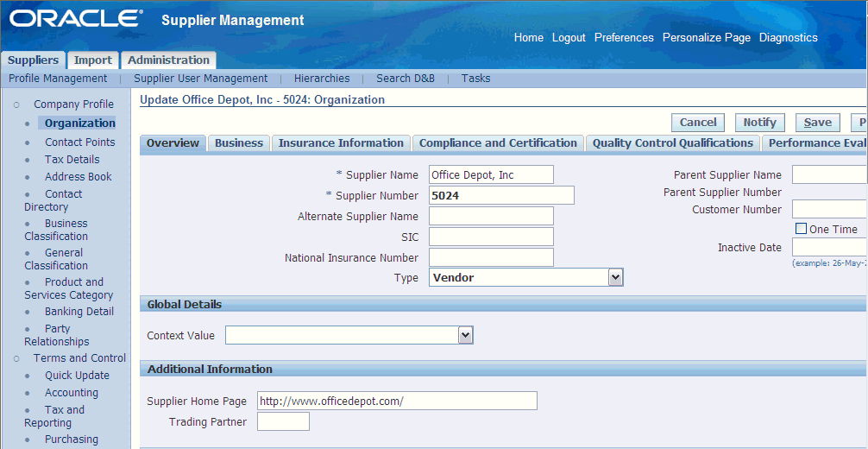
Task: Click the SIC input field
Action: [x=491, y=237]
